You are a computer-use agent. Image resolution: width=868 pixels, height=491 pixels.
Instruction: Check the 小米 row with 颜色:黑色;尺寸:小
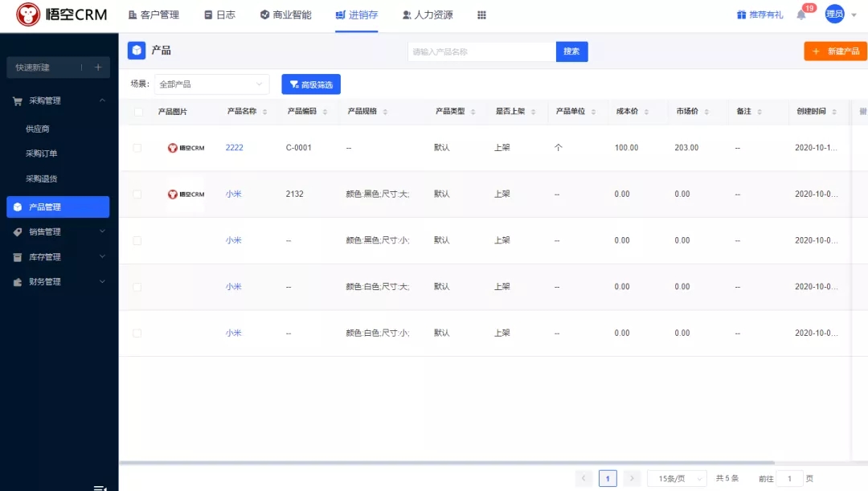(x=137, y=241)
